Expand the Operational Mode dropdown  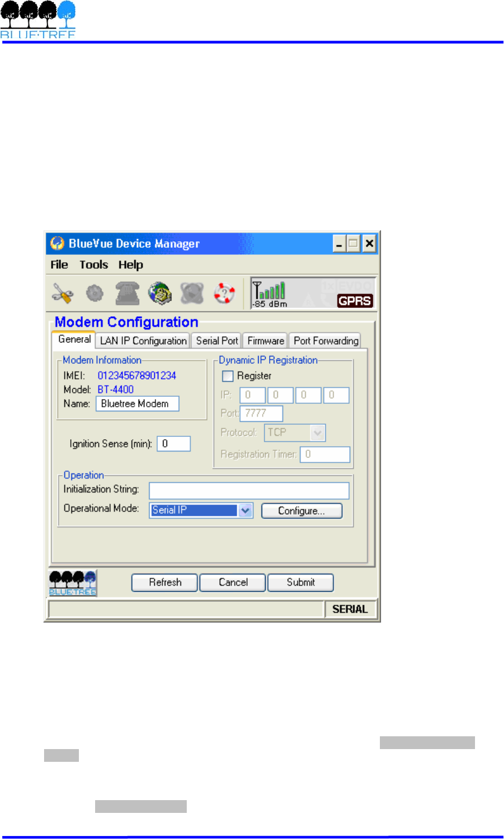(x=246, y=510)
